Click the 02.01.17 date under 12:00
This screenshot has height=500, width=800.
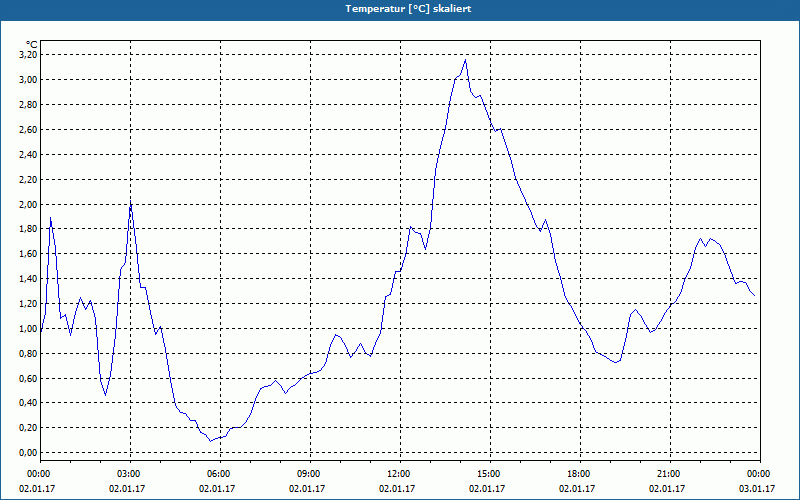pyautogui.click(x=397, y=489)
